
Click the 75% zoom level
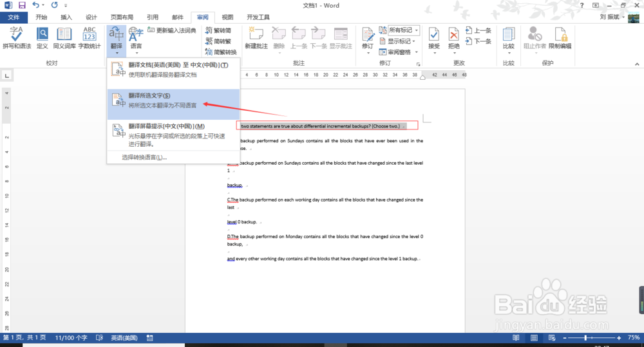[x=633, y=337]
